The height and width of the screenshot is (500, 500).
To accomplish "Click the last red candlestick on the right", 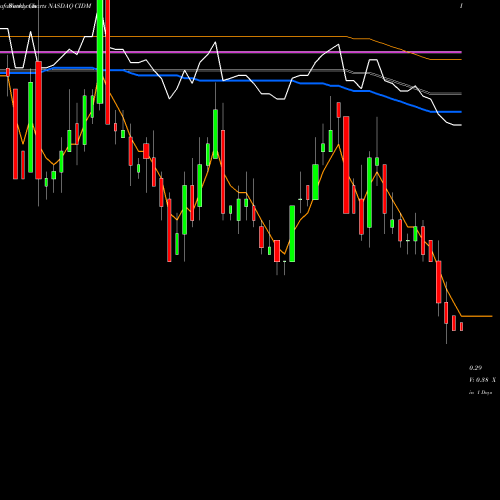I will [x=461, y=326].
